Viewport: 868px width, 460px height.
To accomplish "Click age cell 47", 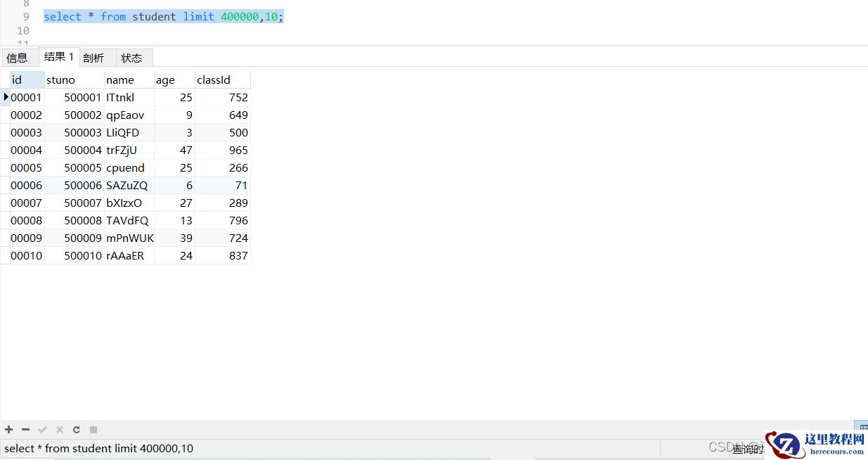I will click(x=175, y=150).
